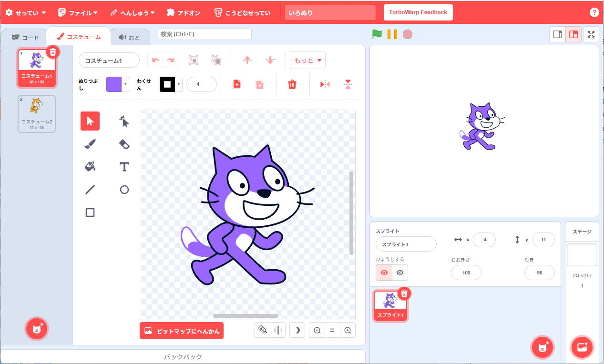Enter full screen stage mode
Screen dimensions: 604x364
(x=591, y=34)
